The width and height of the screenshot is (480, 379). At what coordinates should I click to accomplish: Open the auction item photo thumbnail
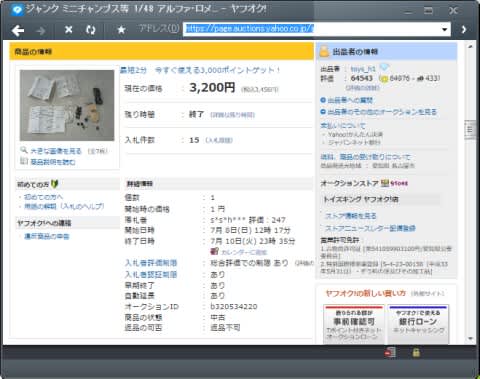[x=67, y=105]
